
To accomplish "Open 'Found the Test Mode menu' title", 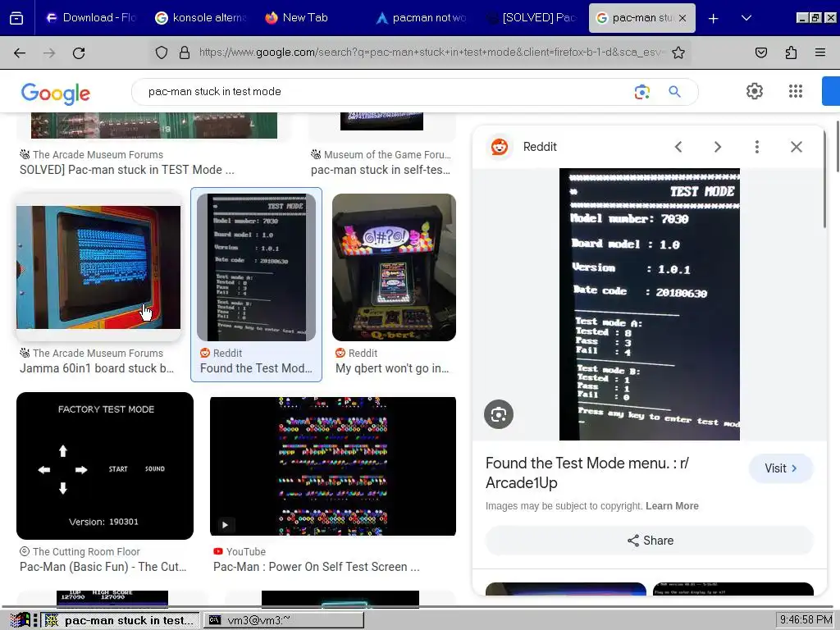I will click(x=587, y=472).
